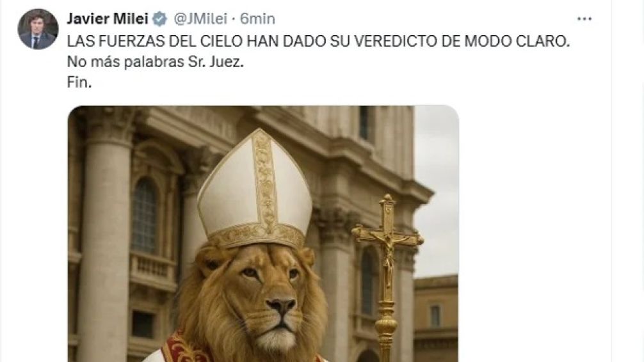Open the attached lion pope image
Screen dimensions: 644x362
click(x=263, y=234)
